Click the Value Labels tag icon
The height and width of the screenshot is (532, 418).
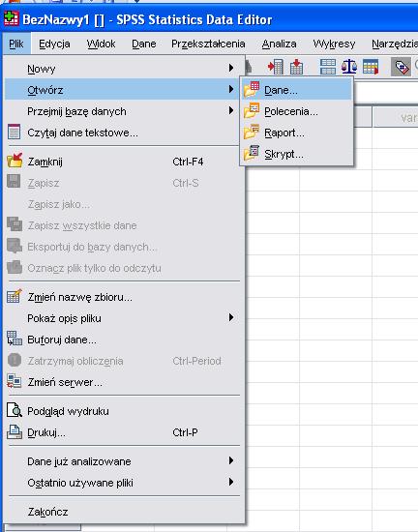[401, 67]
